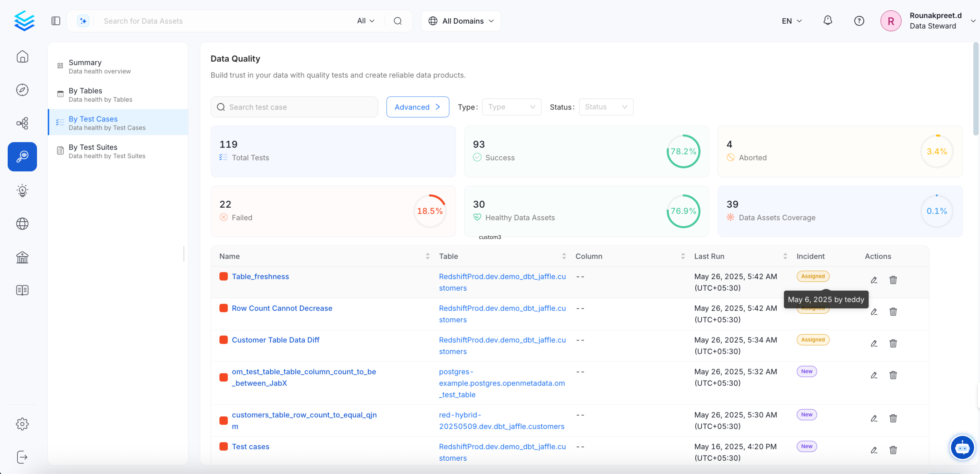Image resolution: width=980 pixels, height=474 pixels.
Task: Open the Domains globe icon in sidebar
Action: click(x=22, y=224)
